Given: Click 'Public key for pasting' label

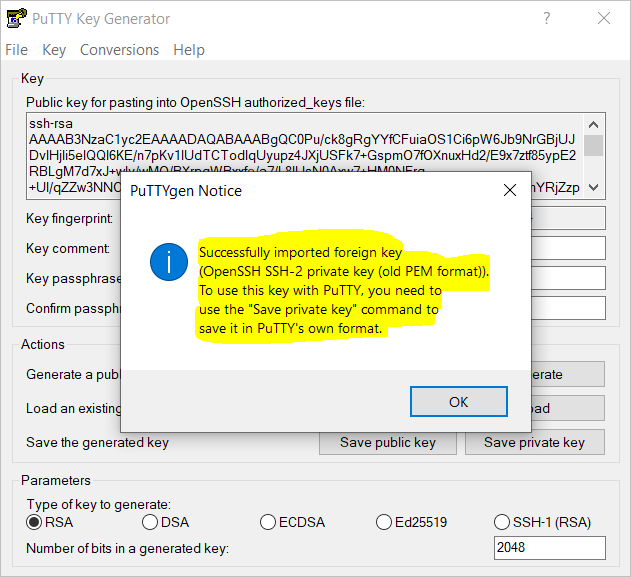Looking at the screenshot, I should 195,103.
